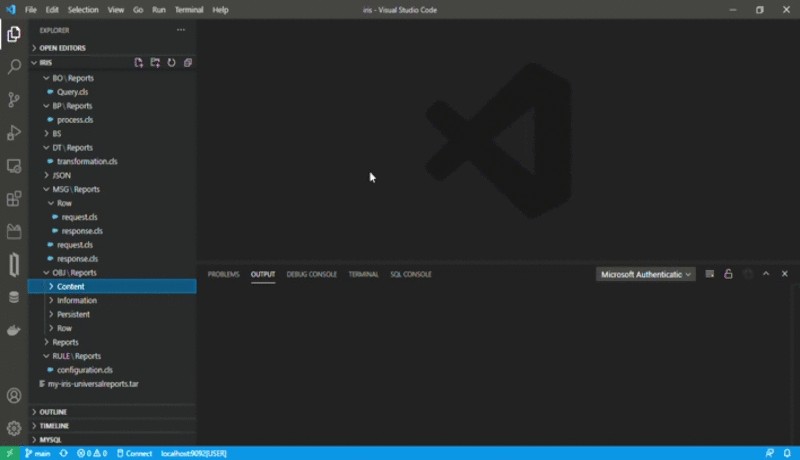Select the my-iris-universalreports.tar file
The image size is (800, 460).
pos(94,384)
